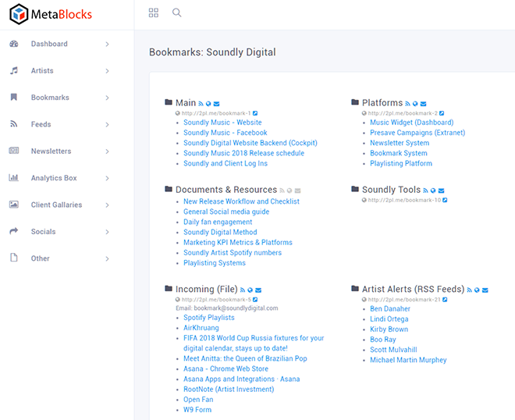515x420 pixels.
Task: Open the Soundly Music - Website link
Action: (x=222, y=123)
